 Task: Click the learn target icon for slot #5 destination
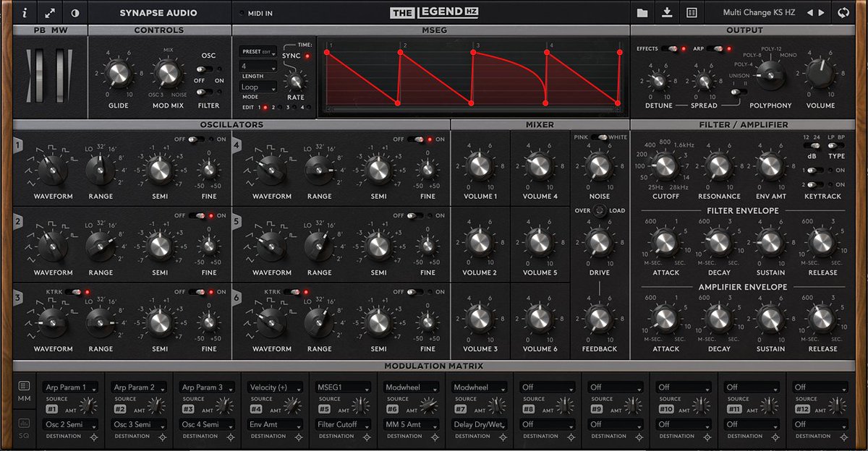(x=366, y=437)
